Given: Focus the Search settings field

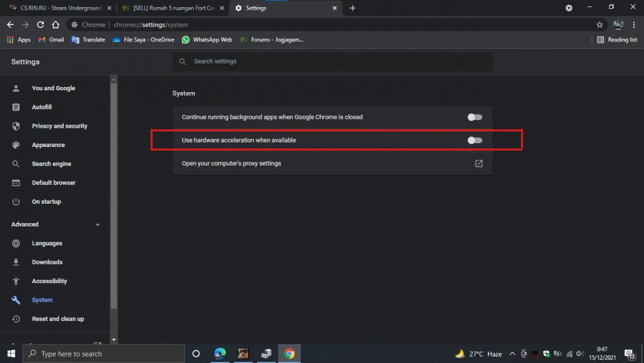Looking at the screenshot, I should pos(333,62).
